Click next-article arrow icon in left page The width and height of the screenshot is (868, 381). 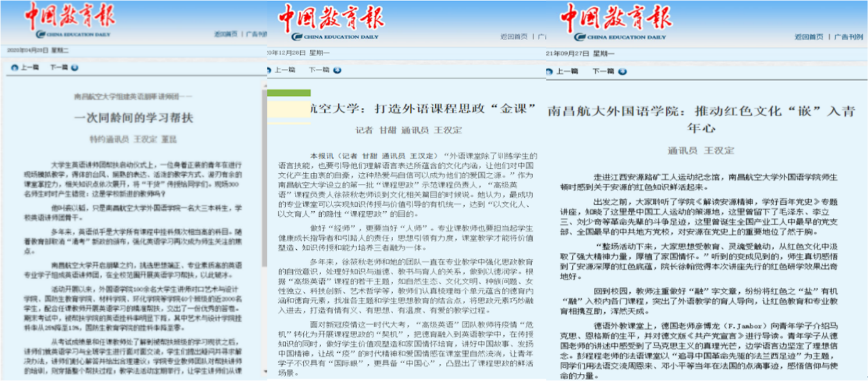click(x=75, y=67)
